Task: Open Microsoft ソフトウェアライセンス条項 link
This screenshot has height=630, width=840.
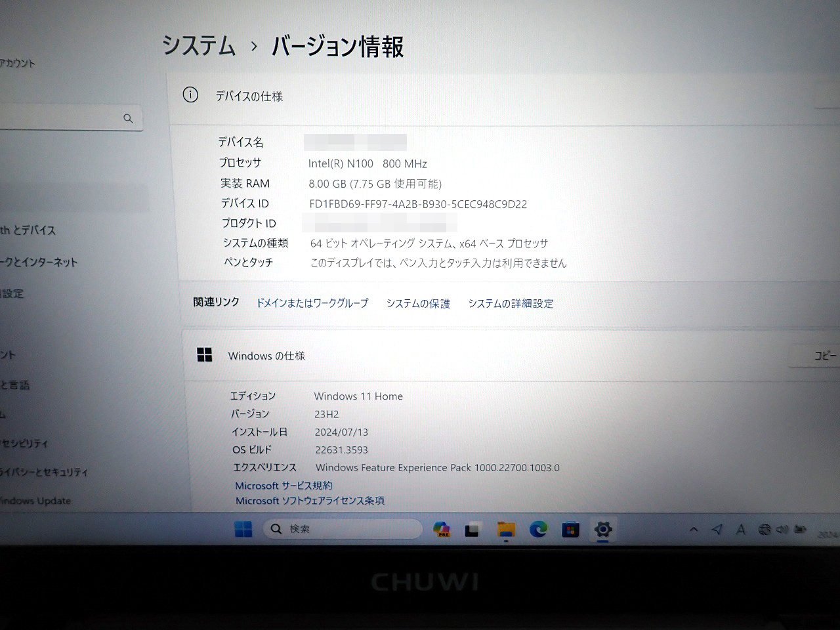Action: click(310, 501)
